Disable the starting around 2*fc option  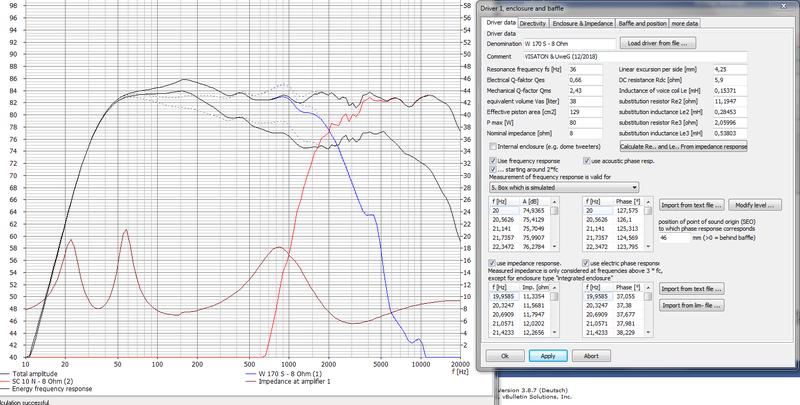pos(490,168)
